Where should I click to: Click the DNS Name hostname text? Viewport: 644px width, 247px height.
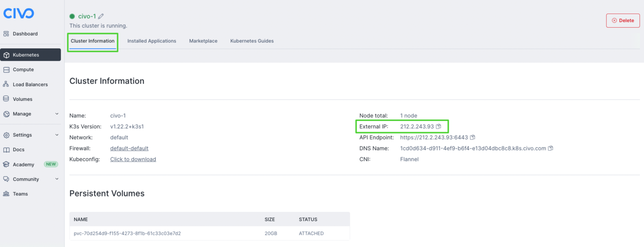click(x=473, y=148)
